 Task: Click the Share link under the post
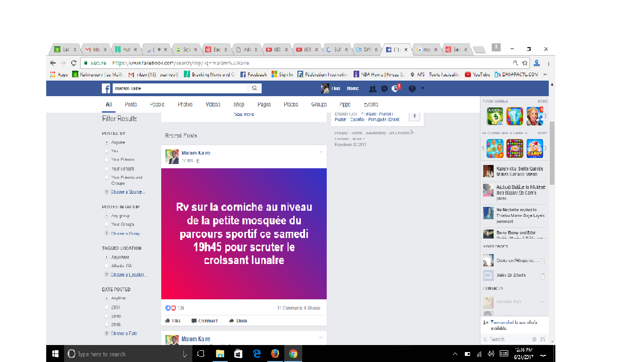(238, 321)
